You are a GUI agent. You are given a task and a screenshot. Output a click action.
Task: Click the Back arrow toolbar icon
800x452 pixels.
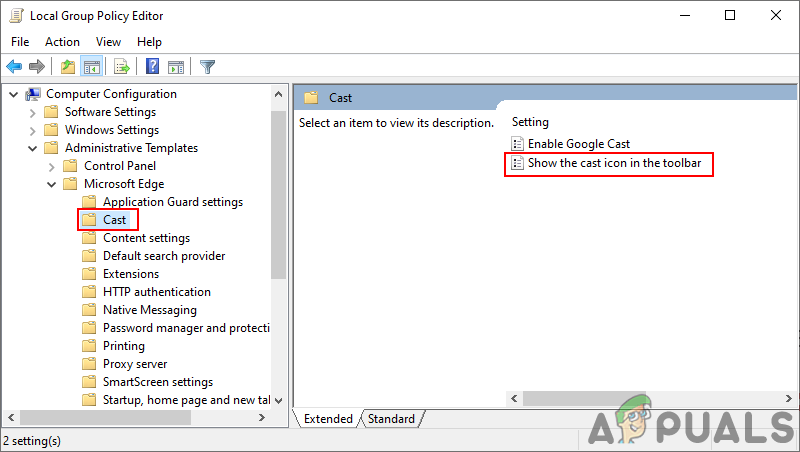(x=14, y=66)
